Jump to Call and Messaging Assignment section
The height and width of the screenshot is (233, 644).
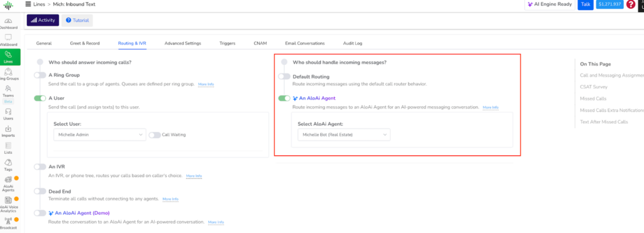[612, 75]
